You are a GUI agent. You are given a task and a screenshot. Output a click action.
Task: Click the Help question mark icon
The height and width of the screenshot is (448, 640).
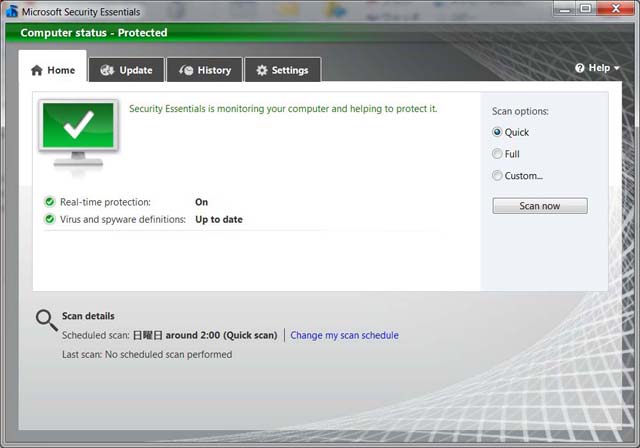(x=580, y=68)
